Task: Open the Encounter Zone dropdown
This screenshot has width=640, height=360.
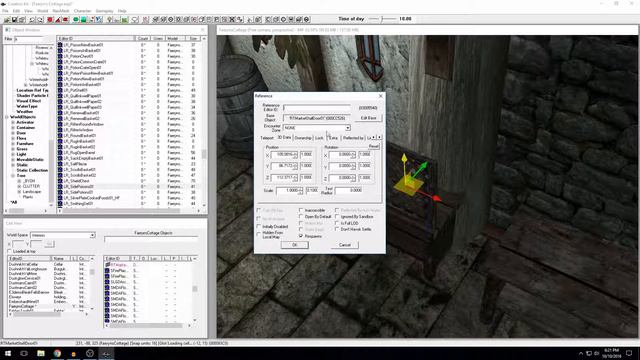Action: [x=347, y=128]
